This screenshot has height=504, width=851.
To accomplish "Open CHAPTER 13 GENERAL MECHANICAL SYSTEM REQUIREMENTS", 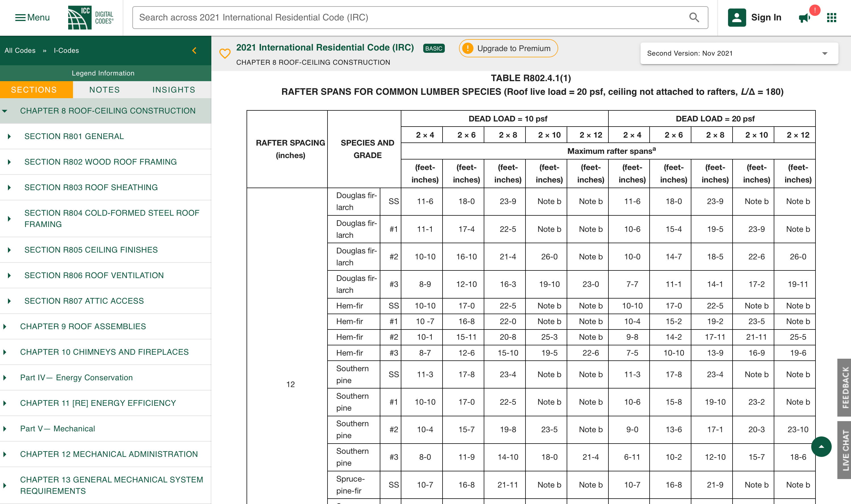I will pyautogui.click(x=111, y=485).
